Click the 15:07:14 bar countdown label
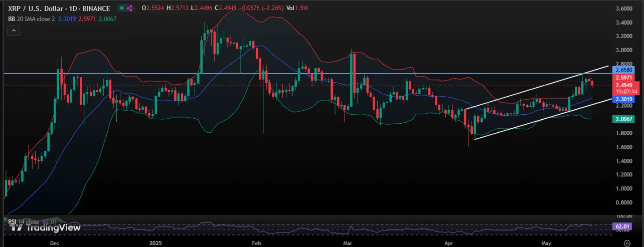Image resolution: width=644 pixels, height=247 pixels. pyautogui.click(x=626, y=92)
